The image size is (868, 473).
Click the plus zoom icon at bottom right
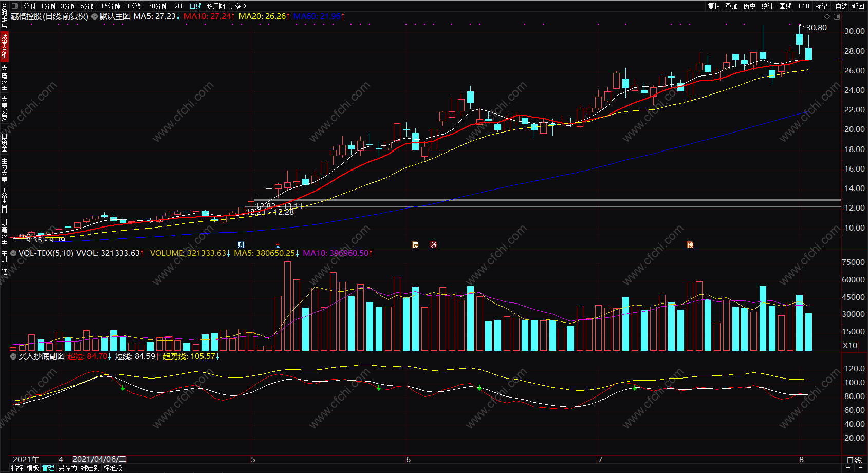coord(848,468)
